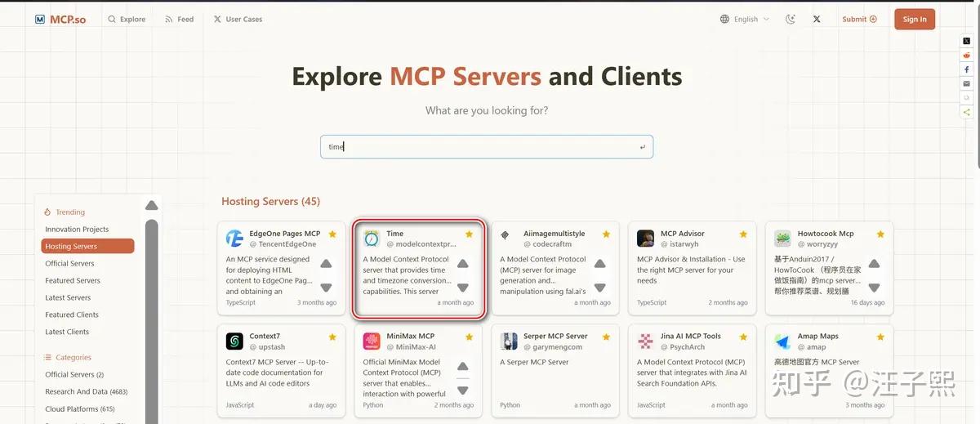This screenshot has height=424, width=980.
Task: Open the Context7 server title link
Action: [x=264, y=336]
